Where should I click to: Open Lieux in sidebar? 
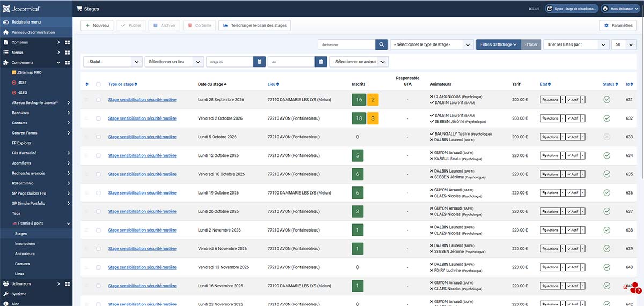tap(20, 274)
